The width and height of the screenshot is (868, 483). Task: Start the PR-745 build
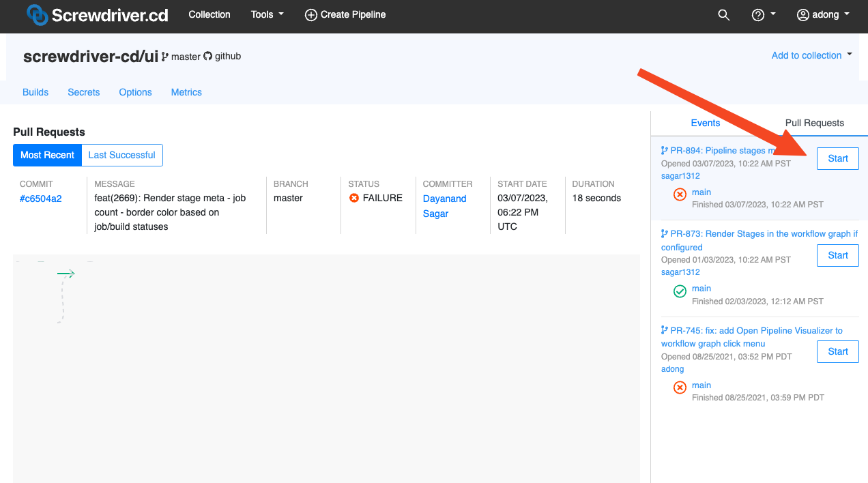pos(838,351)
